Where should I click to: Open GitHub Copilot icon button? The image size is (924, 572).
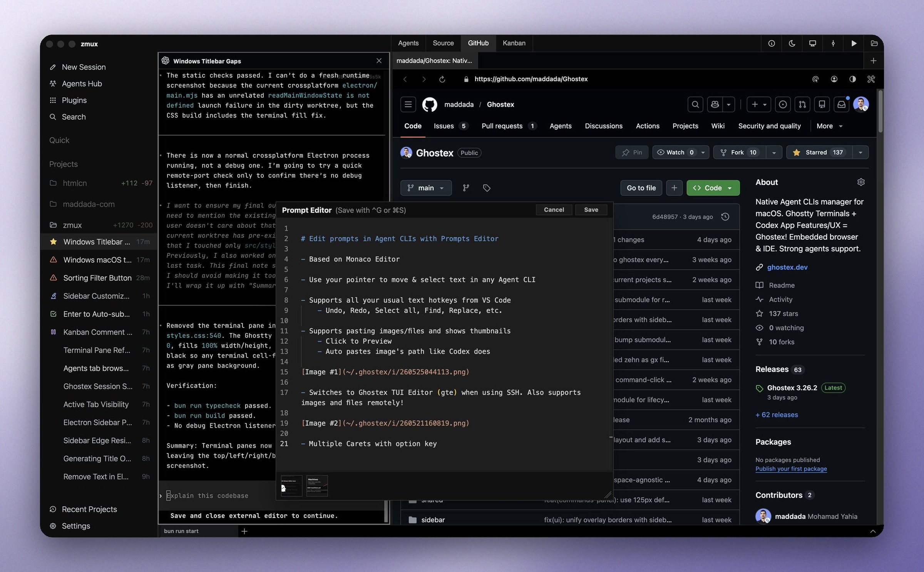715,104
